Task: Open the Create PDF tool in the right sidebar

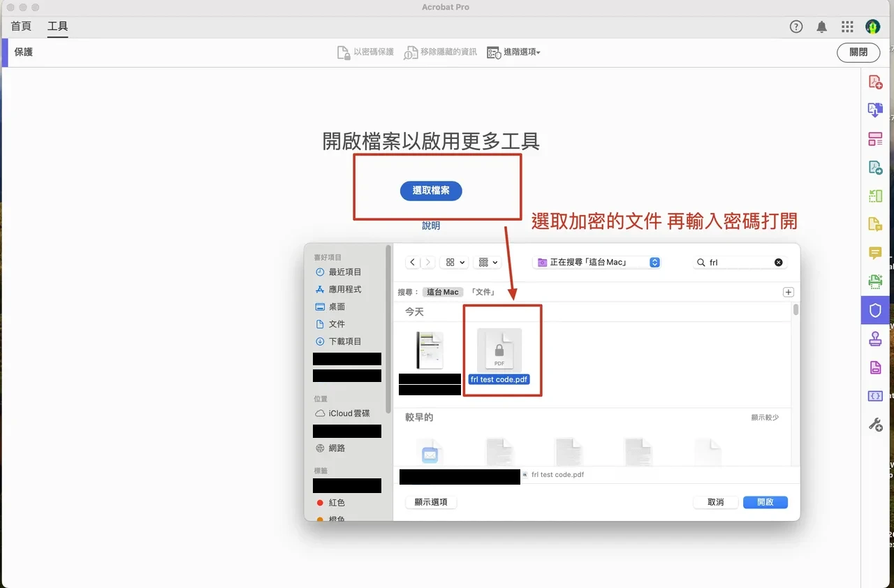Action: [x=875, y=82]
